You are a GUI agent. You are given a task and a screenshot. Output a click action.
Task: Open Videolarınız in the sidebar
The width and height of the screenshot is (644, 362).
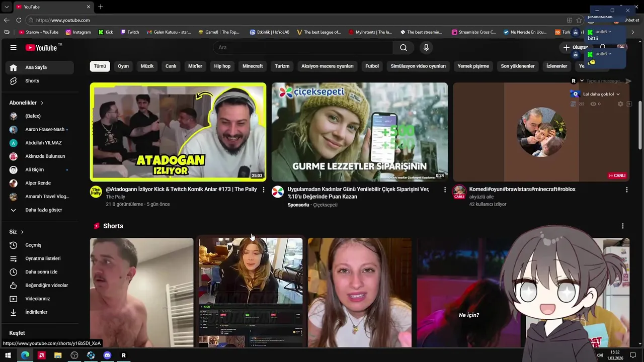(x=40, y=299)
